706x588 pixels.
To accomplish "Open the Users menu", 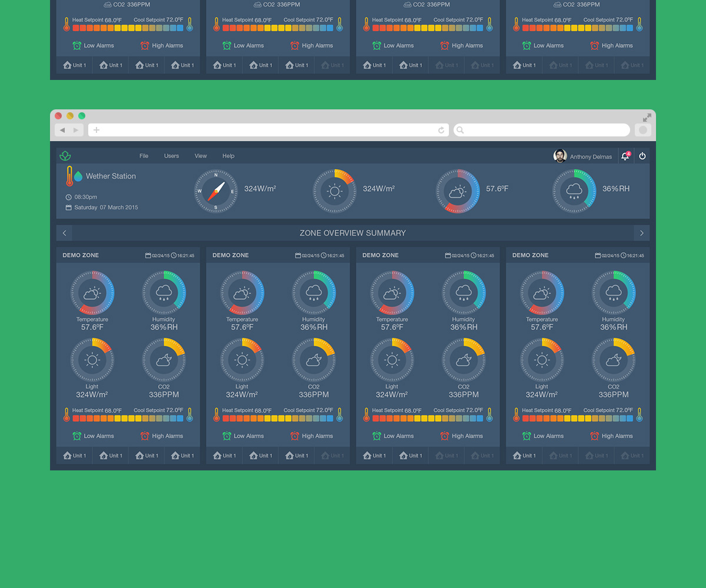I will (171, 156).
